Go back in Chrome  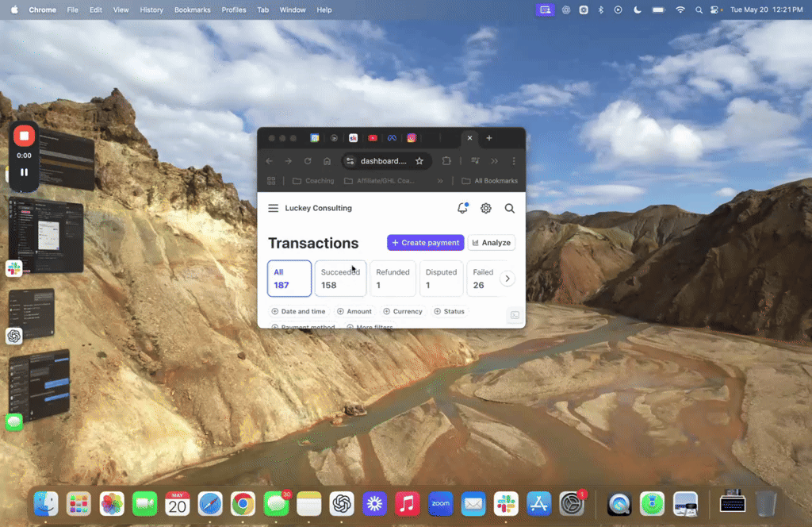(x=270, y=161)
